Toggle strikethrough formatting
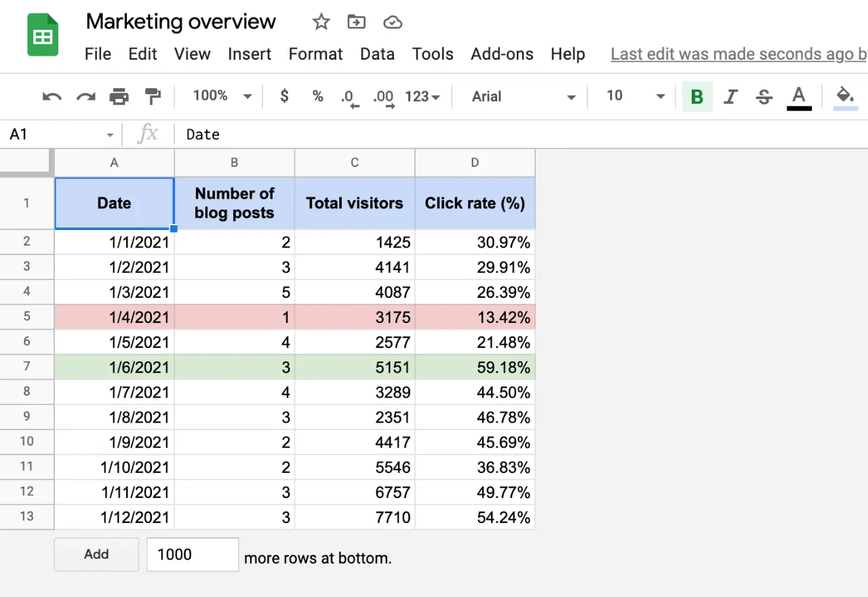 pyautogui.click(x=764, y=96)
